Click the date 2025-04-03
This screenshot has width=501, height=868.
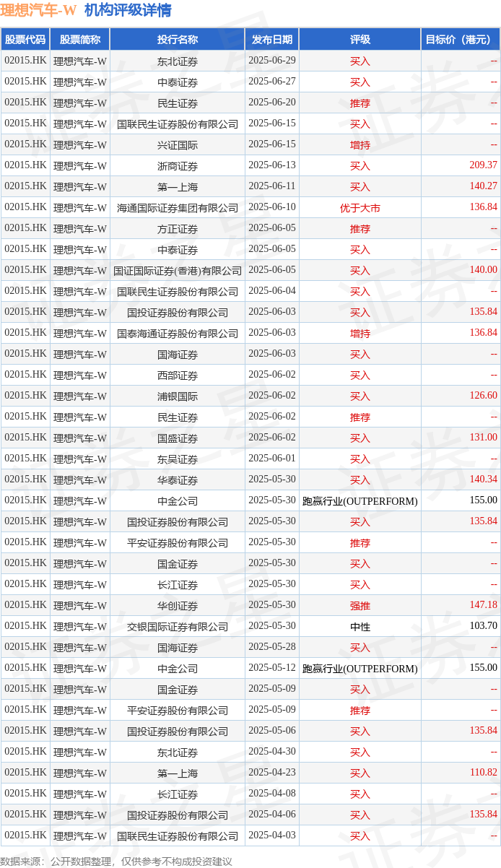pos(272,836)
